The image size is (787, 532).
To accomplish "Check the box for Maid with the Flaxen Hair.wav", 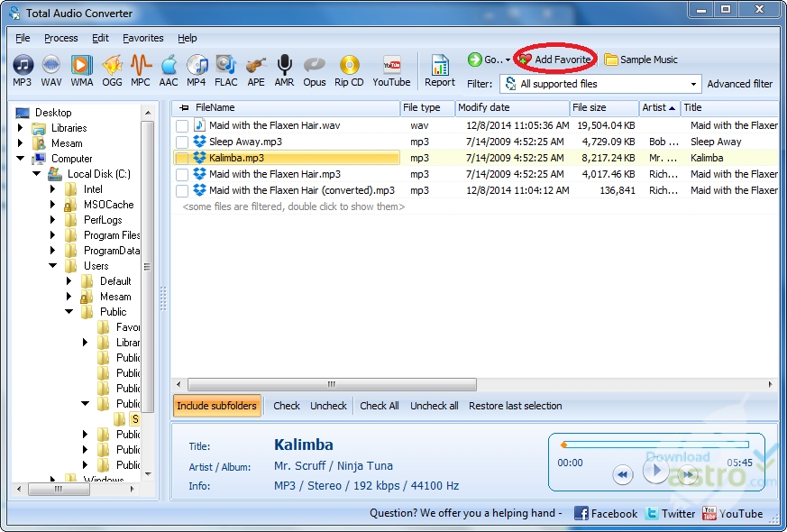I will (182, 125).
